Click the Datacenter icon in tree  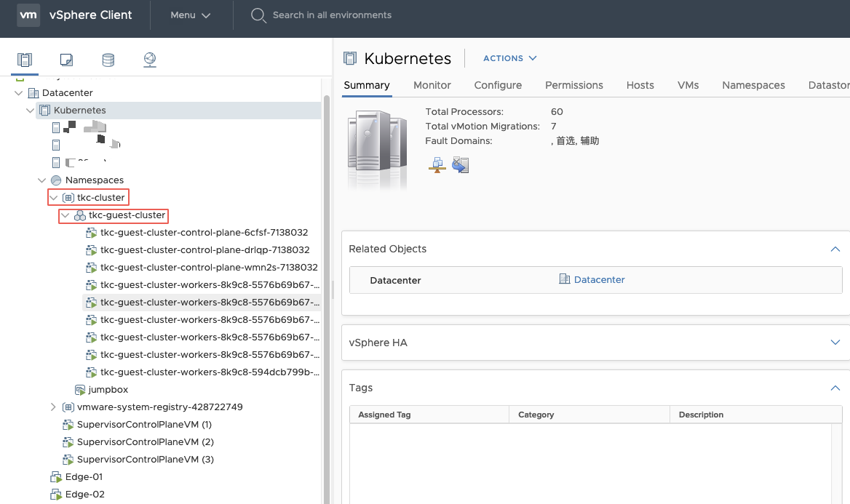tap(33, 92)
